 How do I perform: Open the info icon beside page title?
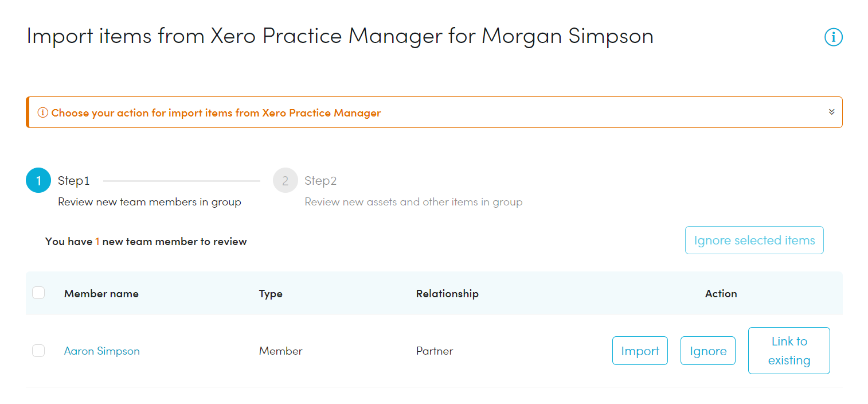coord(833,37)
